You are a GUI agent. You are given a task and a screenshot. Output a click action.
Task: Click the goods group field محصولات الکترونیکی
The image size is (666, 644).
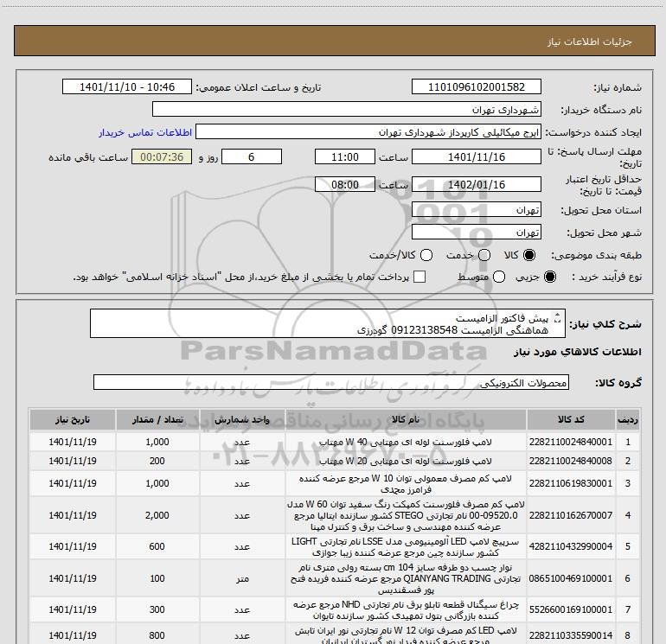[x=331, y=382]
